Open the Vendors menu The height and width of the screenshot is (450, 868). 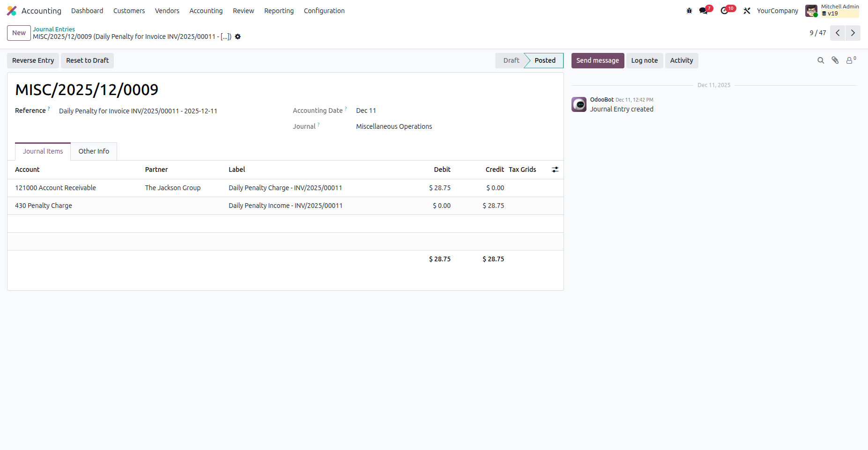click(167, 11)
